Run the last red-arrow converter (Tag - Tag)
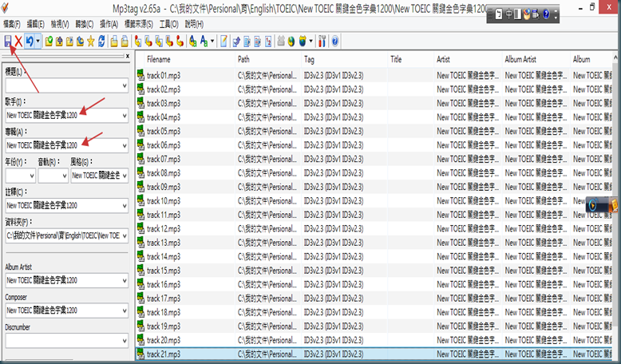Viewport: 621px width, 364px height. (180, 41)
